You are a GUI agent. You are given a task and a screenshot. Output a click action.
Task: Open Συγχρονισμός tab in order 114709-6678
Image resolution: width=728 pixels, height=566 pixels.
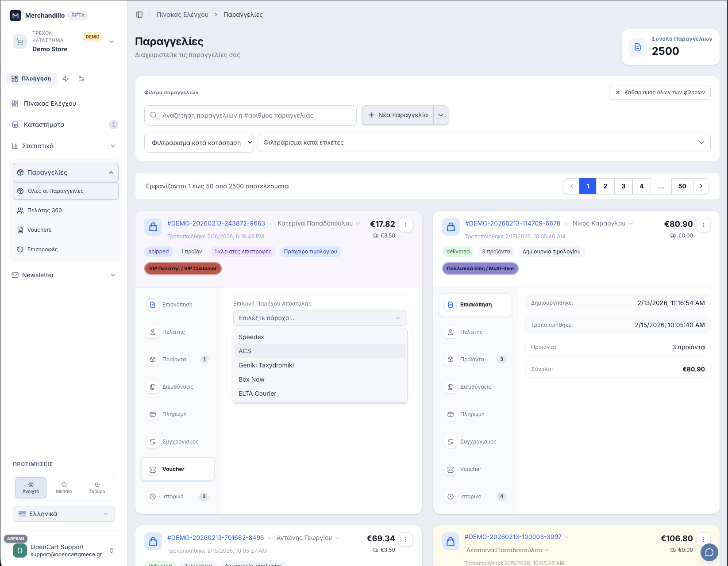[x=475, y=442]
